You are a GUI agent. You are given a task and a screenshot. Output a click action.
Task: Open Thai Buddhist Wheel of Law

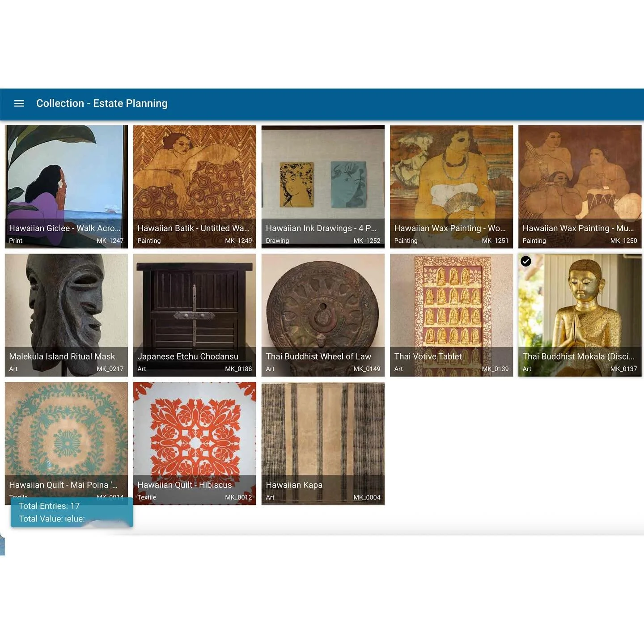click(x=323, y=315)
